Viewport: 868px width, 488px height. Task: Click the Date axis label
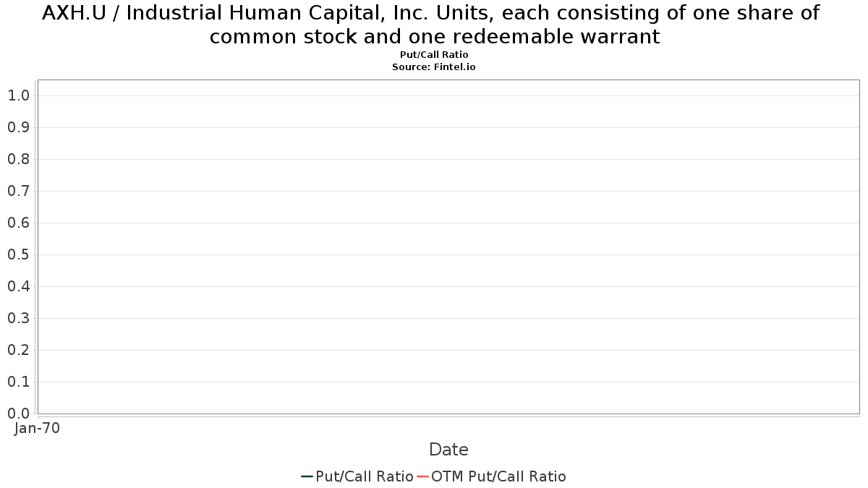(448, 450)
